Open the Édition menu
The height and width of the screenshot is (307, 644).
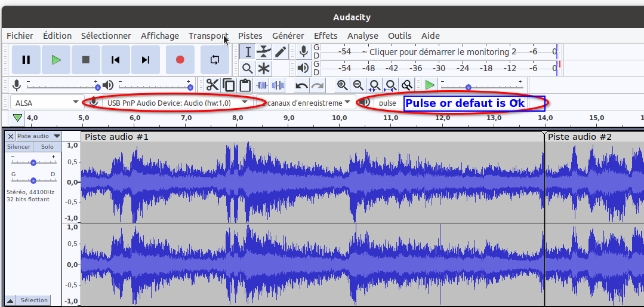coord(57,36)
